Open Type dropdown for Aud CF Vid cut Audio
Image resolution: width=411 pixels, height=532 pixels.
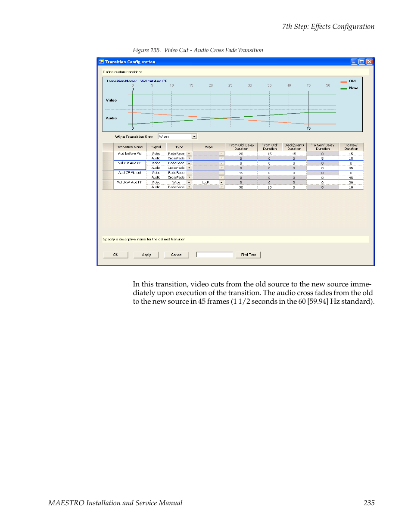coord(189,177)
